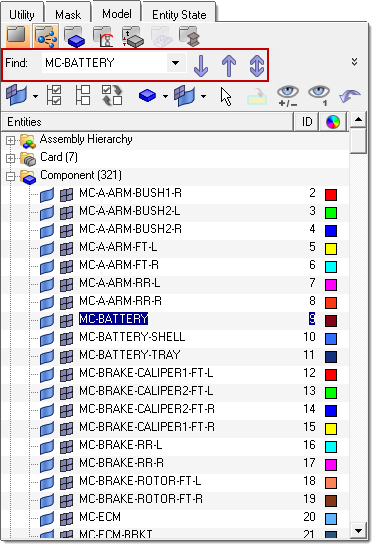
Task: Click the find all up-down arrow
Action: click(257, 65)
